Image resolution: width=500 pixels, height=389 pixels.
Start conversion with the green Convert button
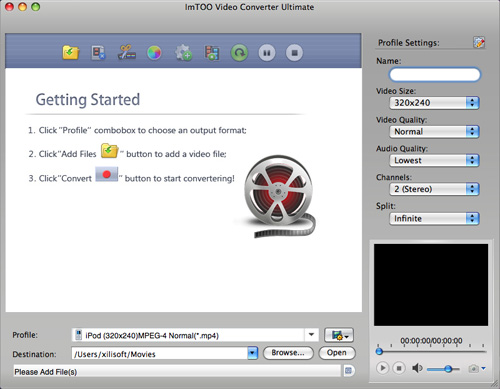point(239,53)
